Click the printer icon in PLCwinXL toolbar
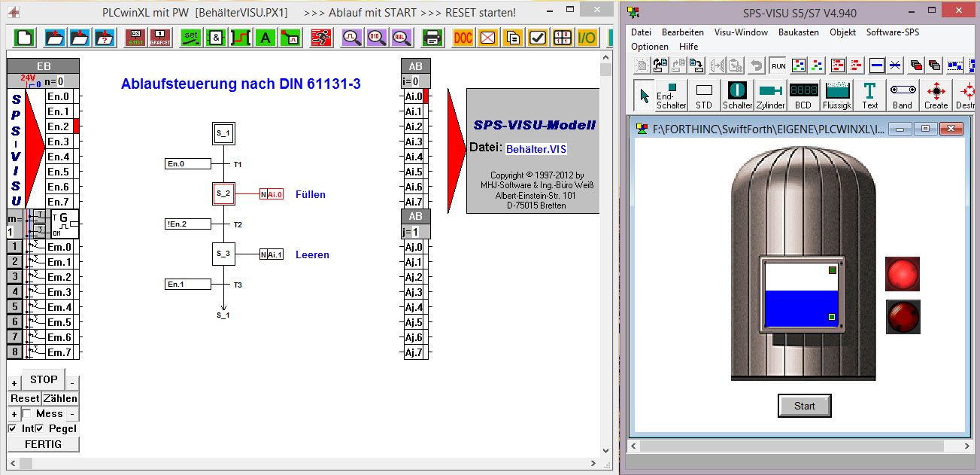Image resolution: width=980 pixels, height=475 pixels. 432,38
